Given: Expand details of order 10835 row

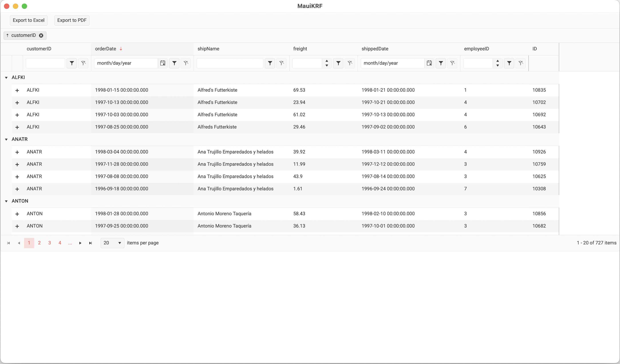Looking at the screenshot, I should pyautogui.click(x=17, y=90).
